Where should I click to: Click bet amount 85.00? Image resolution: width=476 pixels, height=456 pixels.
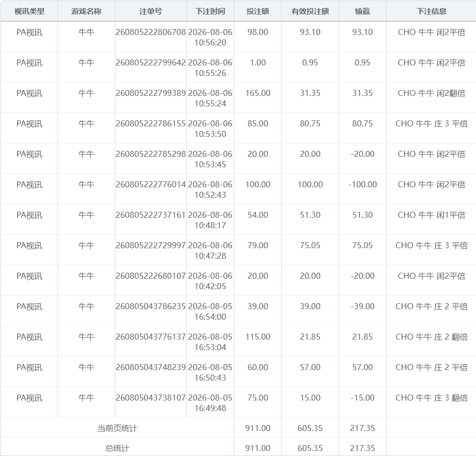258,123
